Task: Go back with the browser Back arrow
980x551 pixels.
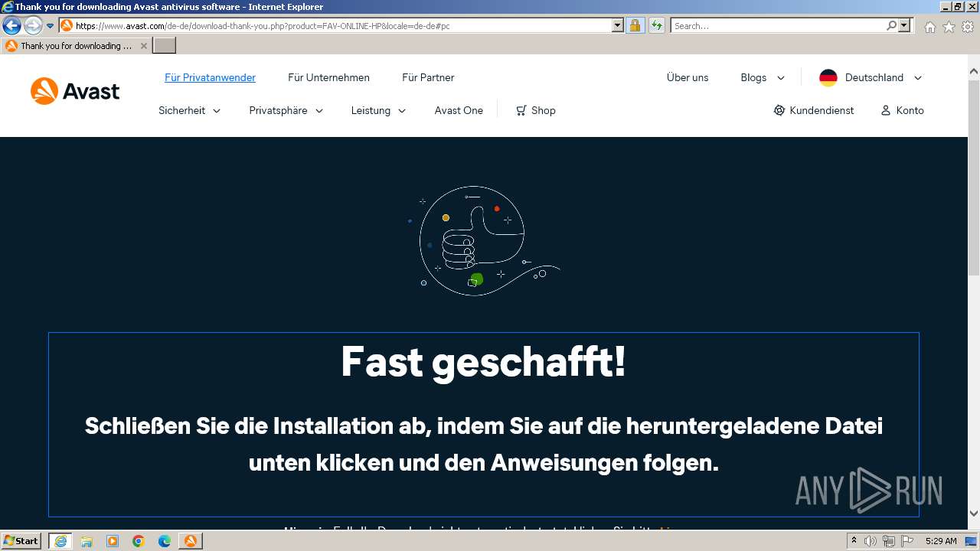Action: pos(12,26)
